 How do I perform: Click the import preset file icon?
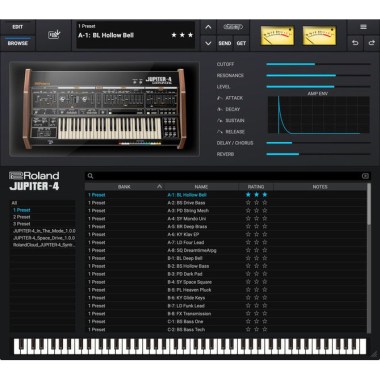click(54, 35)
